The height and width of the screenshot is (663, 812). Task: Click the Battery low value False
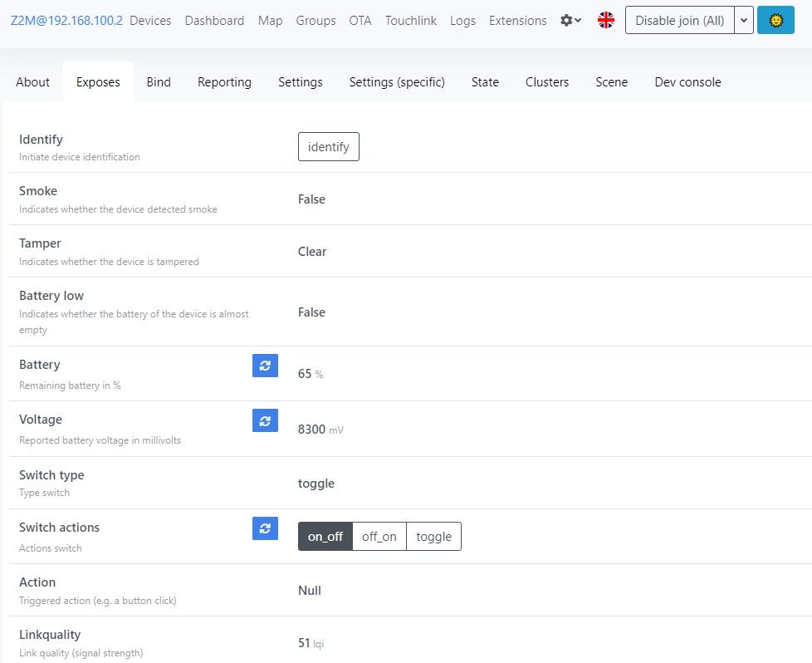point(311,312)
